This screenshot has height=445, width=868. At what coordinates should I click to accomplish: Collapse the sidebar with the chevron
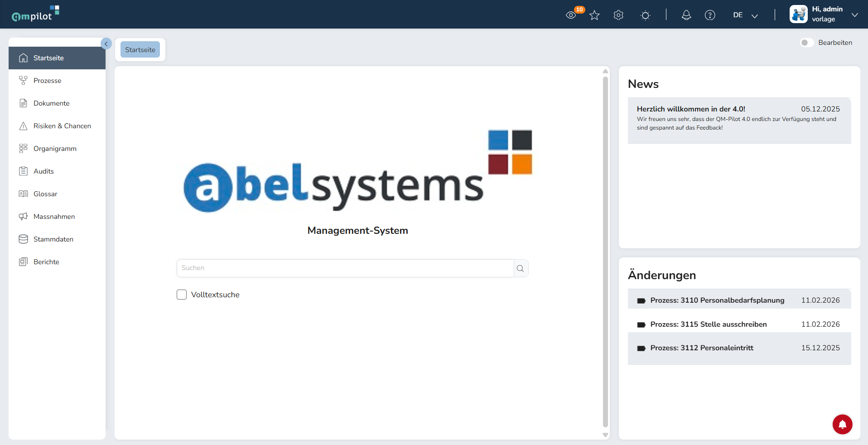tap(106, 44)
